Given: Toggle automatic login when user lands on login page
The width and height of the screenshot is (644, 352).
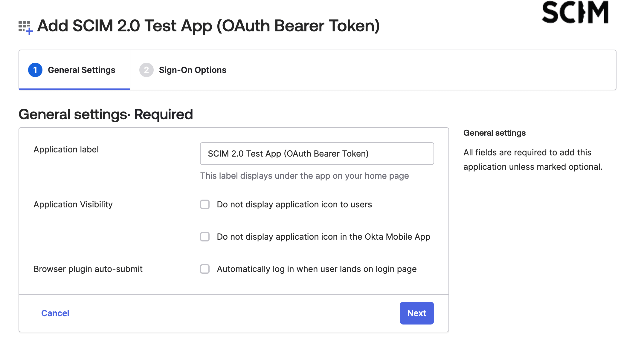Looking at the screenshot, I should (x=205, y=269).
